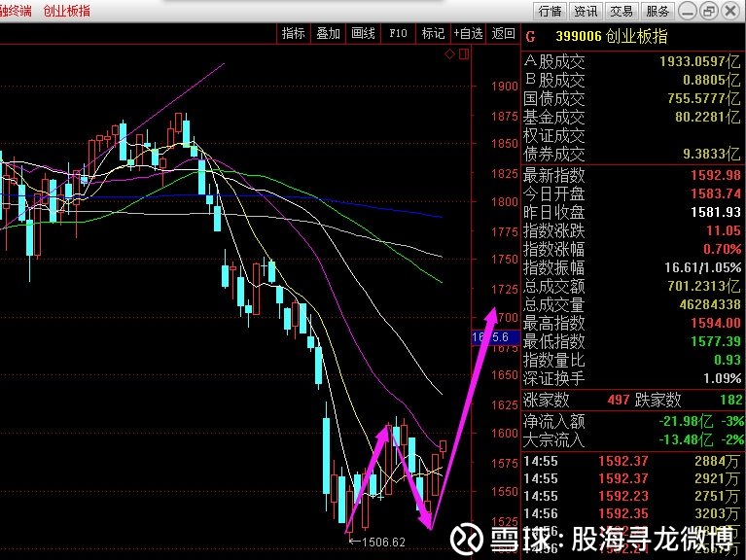Select the 画线 drawing tool button
Viewport: 746px width, 560px height.
pos(363,33)
